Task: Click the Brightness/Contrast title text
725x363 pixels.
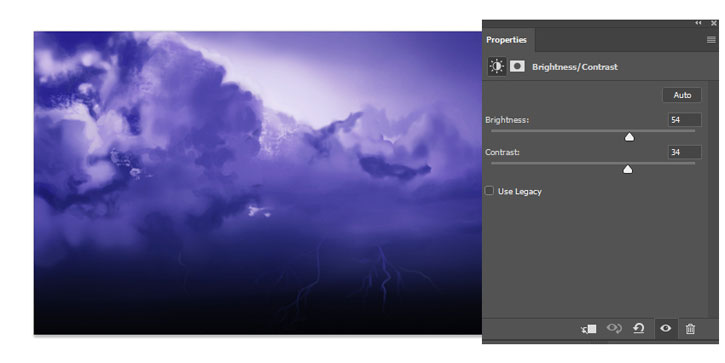Action: (x=575, y=67)
